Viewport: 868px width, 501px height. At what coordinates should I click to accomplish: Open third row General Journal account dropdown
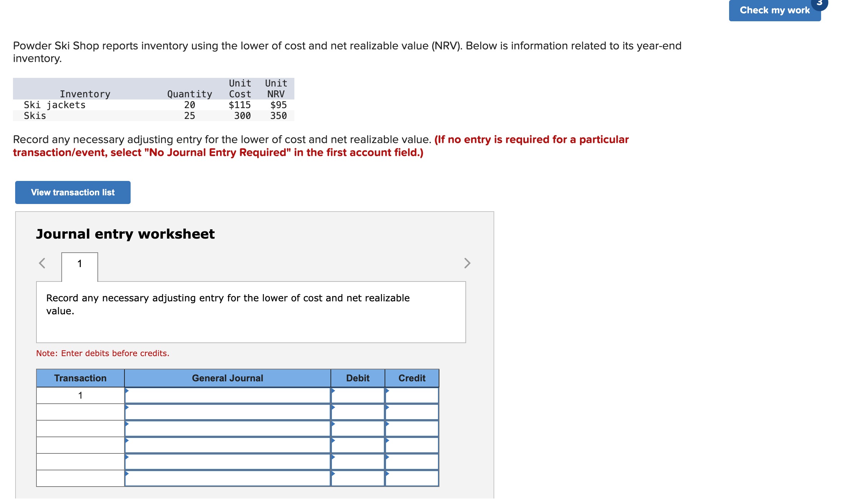(227, 429)
